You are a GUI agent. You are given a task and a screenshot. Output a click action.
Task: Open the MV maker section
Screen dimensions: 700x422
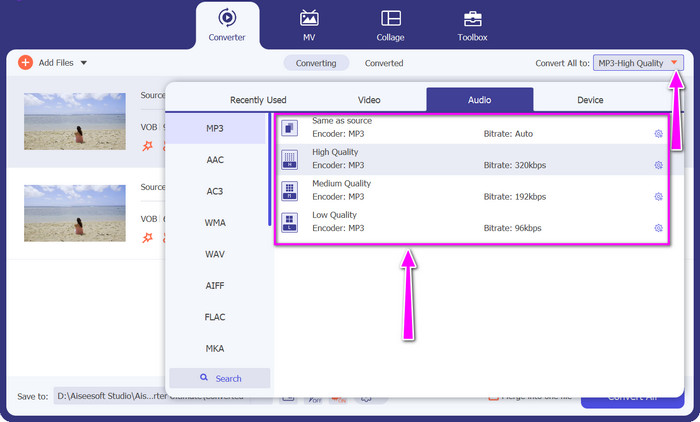point(310,26)
